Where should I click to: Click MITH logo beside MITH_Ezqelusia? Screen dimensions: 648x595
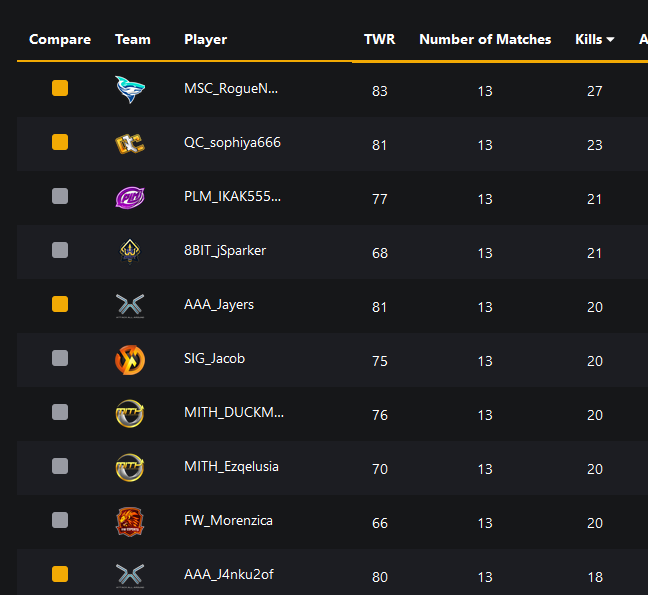pyautogui.click(x=130, y=467)
